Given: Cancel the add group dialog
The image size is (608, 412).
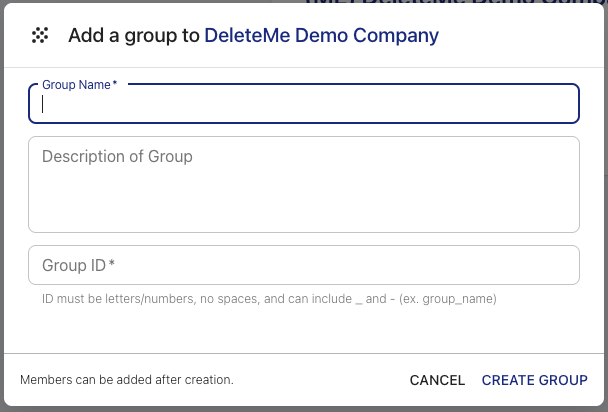Looking at the screenshot, I should click(437, 380).
